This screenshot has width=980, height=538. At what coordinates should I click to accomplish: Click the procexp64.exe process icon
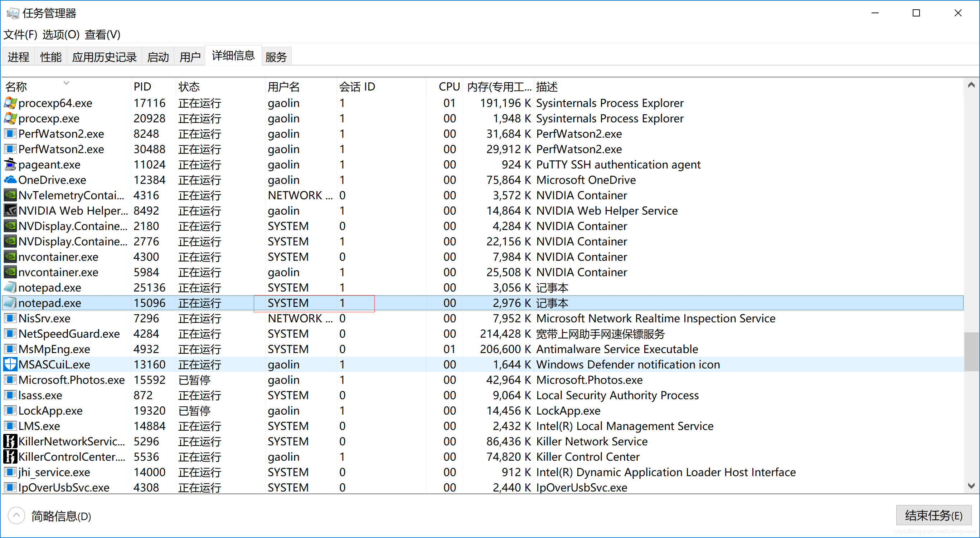click(x=10, y=103)
